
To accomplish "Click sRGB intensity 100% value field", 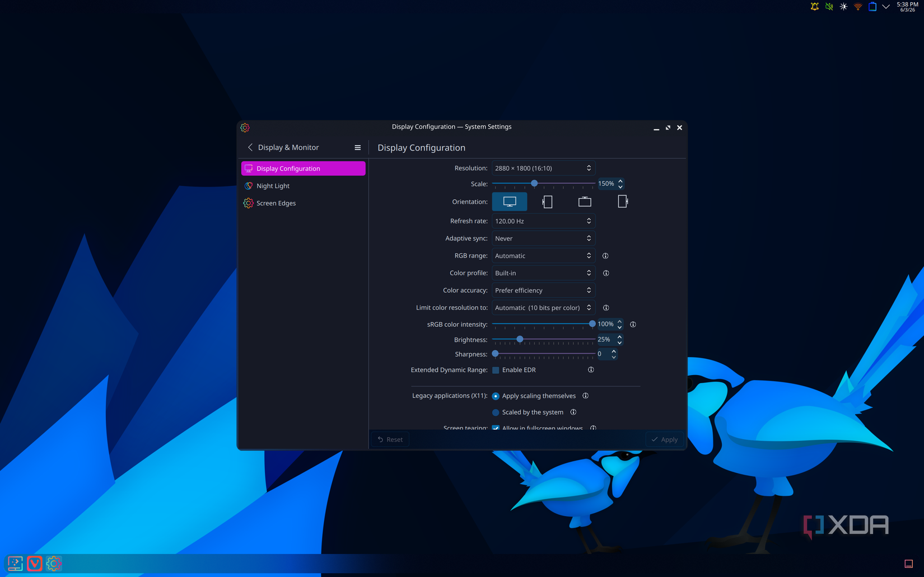I will 606,324.
